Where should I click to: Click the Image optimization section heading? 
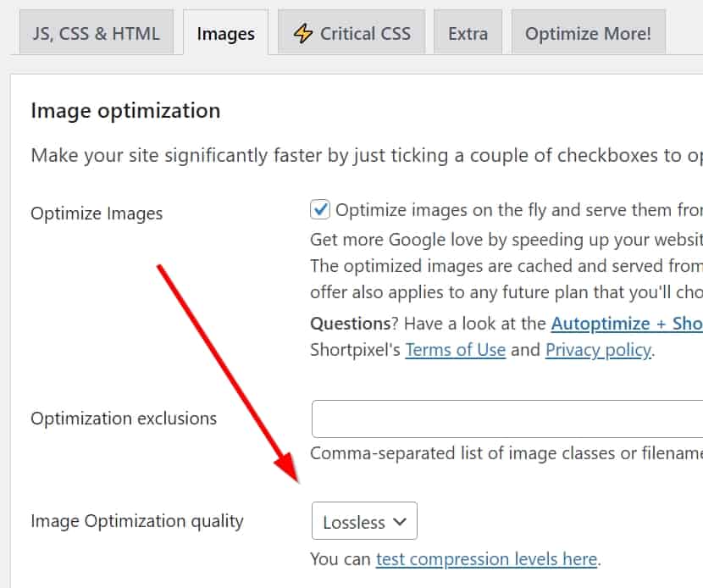(125, 111)
